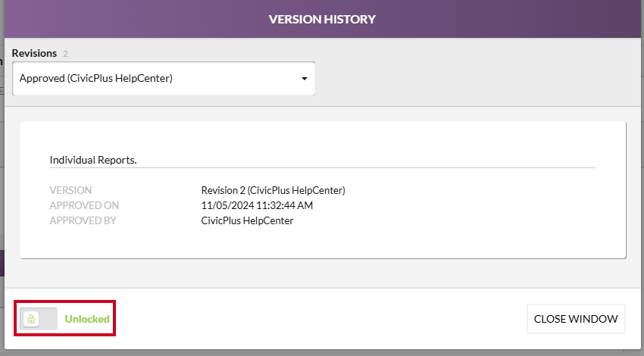Click the APPROVED ON field label
644x356 pixels.
pyautogui.click(x=84, y=206)
